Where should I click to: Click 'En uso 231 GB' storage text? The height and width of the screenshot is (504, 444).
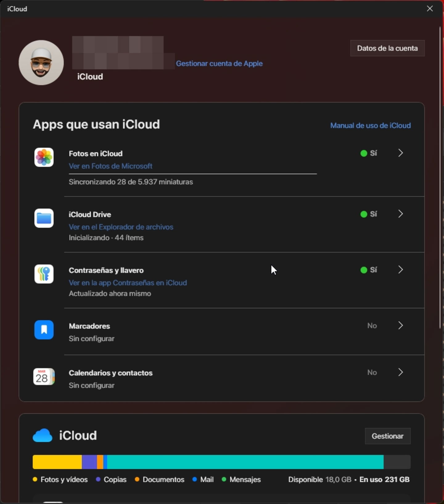pyautogui.click(x=384, y=480)
